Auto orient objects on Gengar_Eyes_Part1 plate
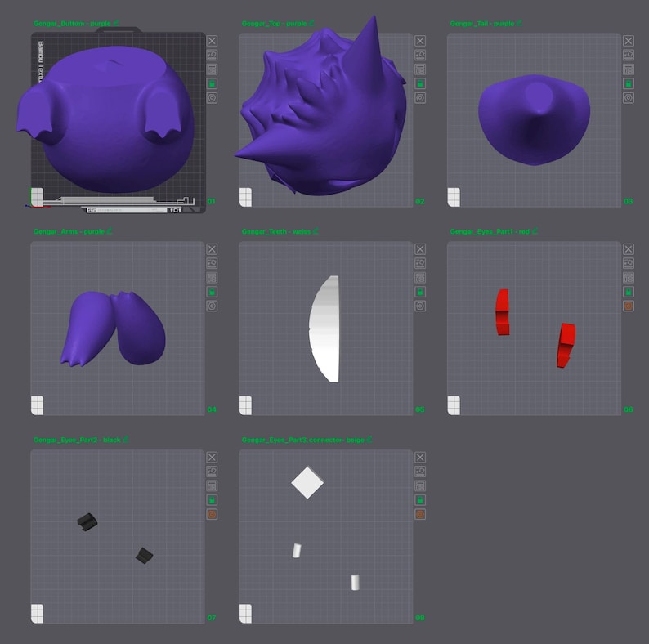Viewport: 649px width, 644px height. point(629,263)
